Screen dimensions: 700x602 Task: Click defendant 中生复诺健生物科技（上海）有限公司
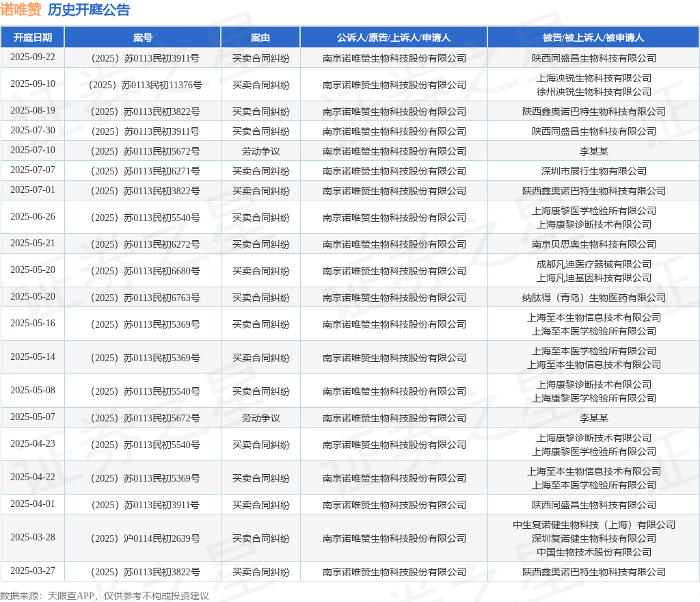pos(594,525)
